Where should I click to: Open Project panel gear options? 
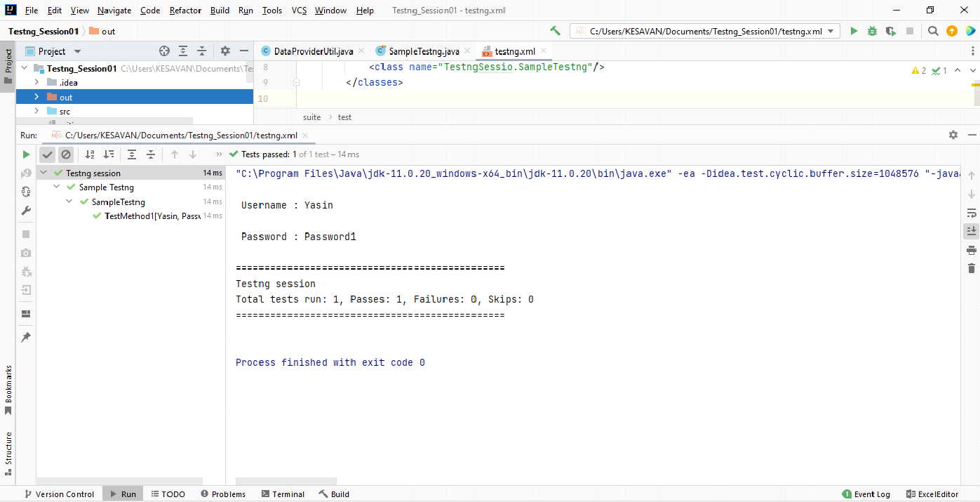[225, 51]
